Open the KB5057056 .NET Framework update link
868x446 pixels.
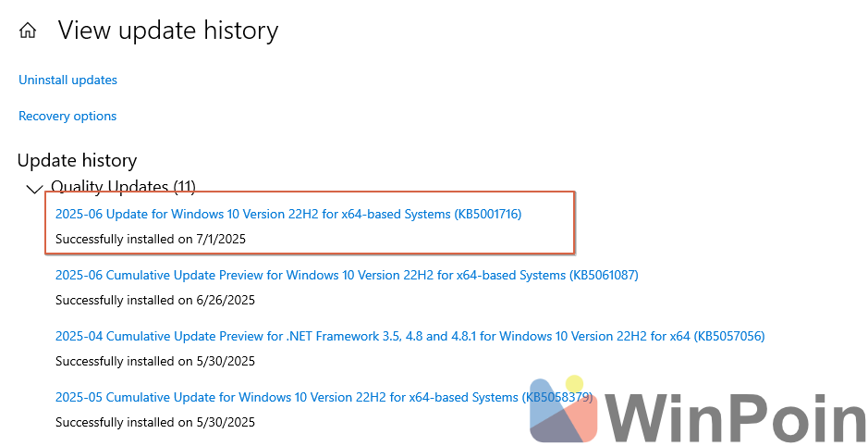(410, 336)
